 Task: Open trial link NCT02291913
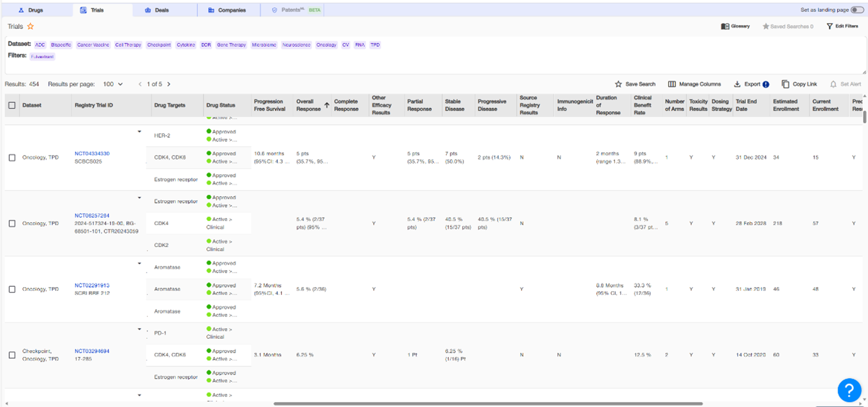click(92, 285)
